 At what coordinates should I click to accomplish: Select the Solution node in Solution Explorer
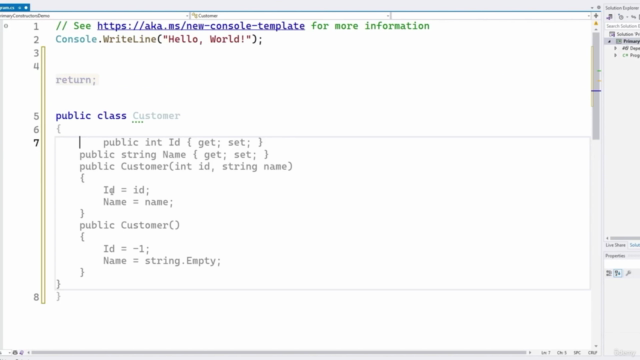pyautogui.click(x=624, y=34)
